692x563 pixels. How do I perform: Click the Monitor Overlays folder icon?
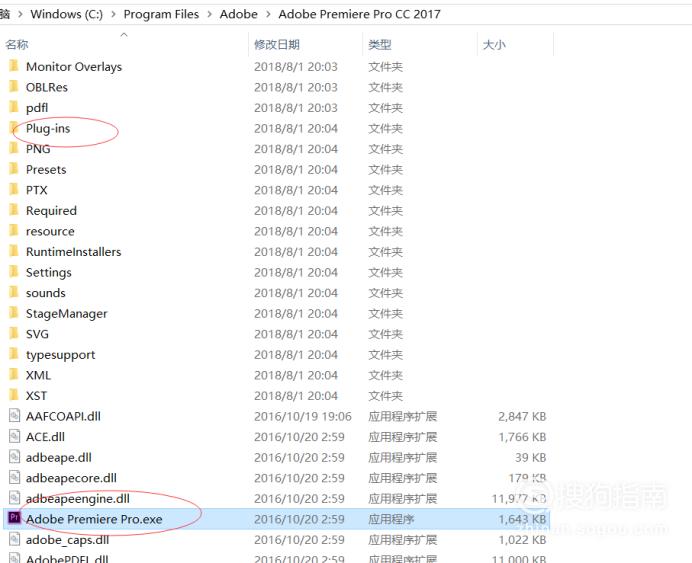[14, 66]
